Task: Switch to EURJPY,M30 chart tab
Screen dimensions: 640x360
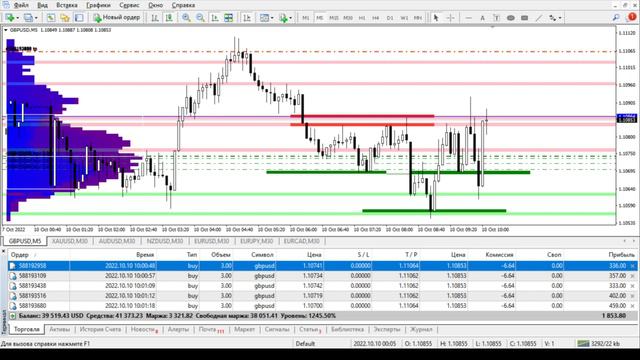Action: (257, 241)
